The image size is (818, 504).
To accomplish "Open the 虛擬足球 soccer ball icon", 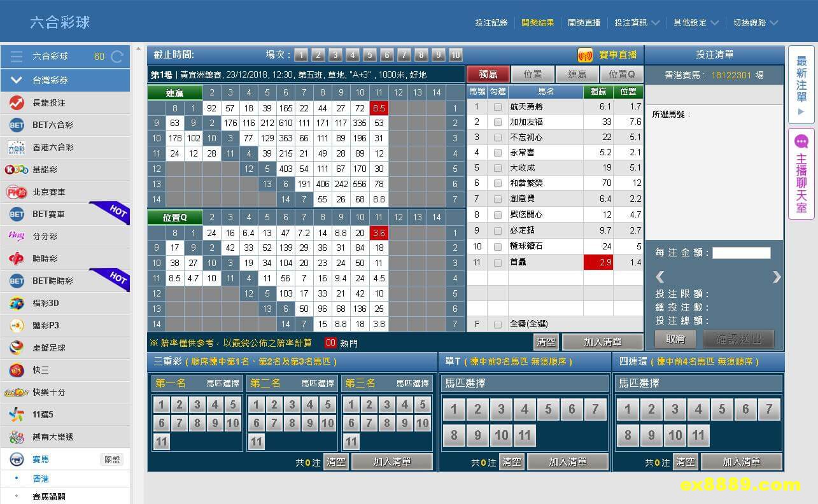I will coord(17,347).
